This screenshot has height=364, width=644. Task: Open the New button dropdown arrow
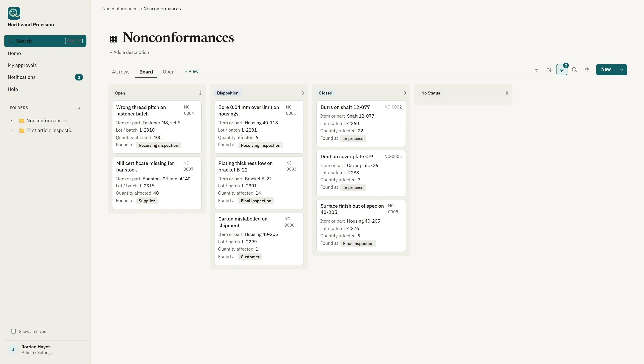point(622,70)
